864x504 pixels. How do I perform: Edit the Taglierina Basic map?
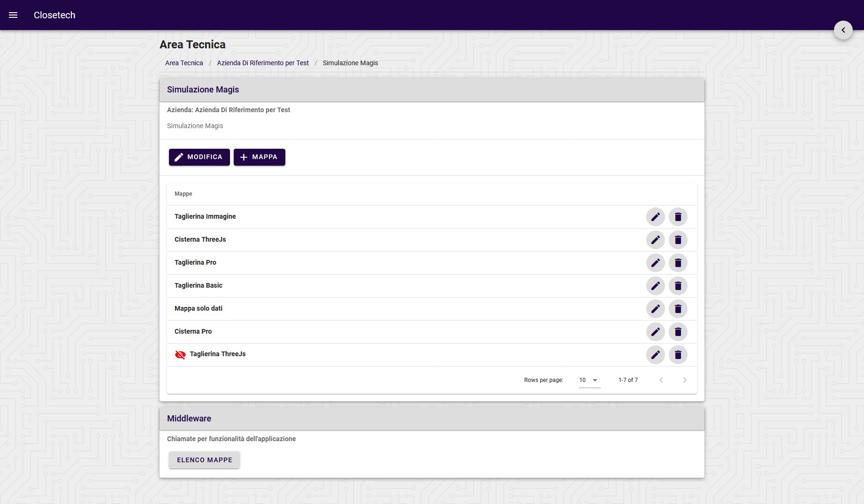pyautogui.click(x=655, y=286)
